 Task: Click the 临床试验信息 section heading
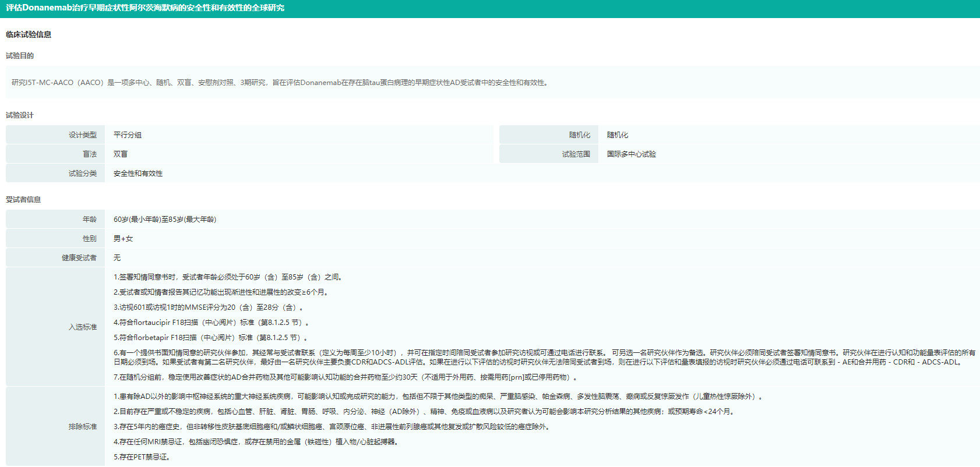(x=29, y=35)
